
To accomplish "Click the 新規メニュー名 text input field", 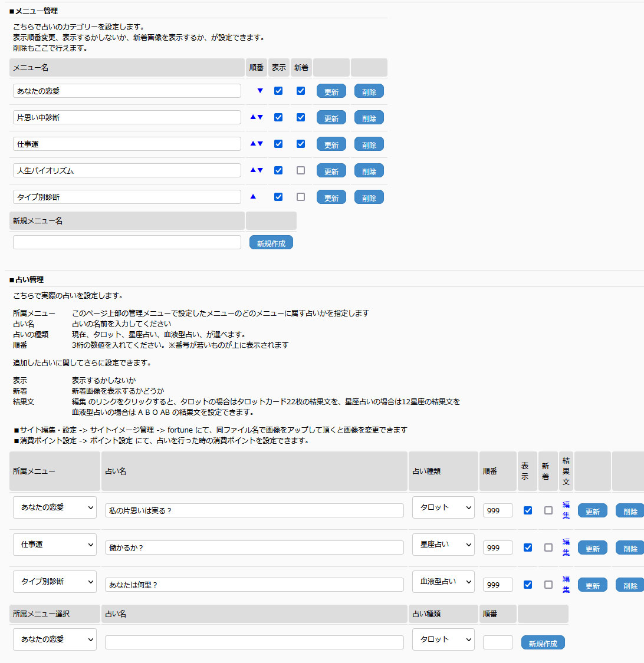I will [127, 242].
